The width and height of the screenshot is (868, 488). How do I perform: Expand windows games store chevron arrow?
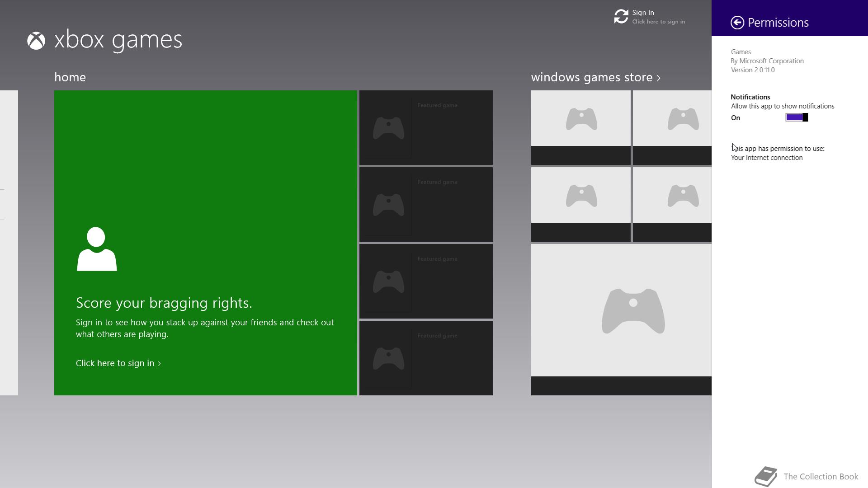[659, 78]
